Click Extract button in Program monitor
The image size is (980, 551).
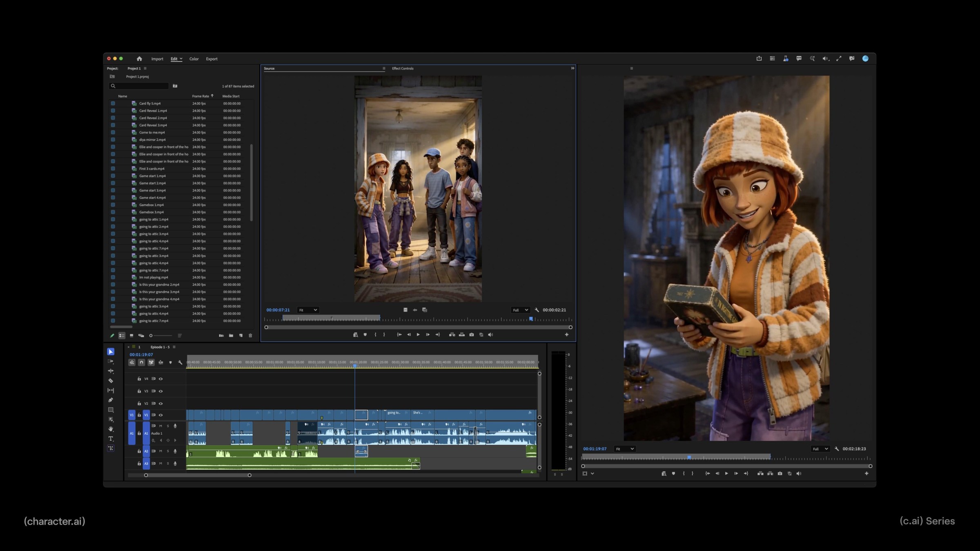770,473
